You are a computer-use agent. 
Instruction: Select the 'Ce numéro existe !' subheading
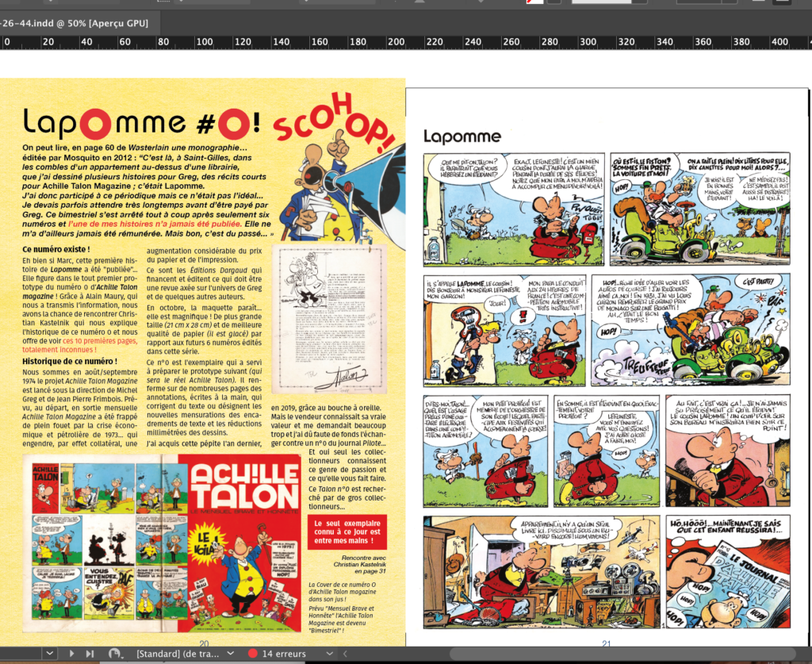pos(56,249)
